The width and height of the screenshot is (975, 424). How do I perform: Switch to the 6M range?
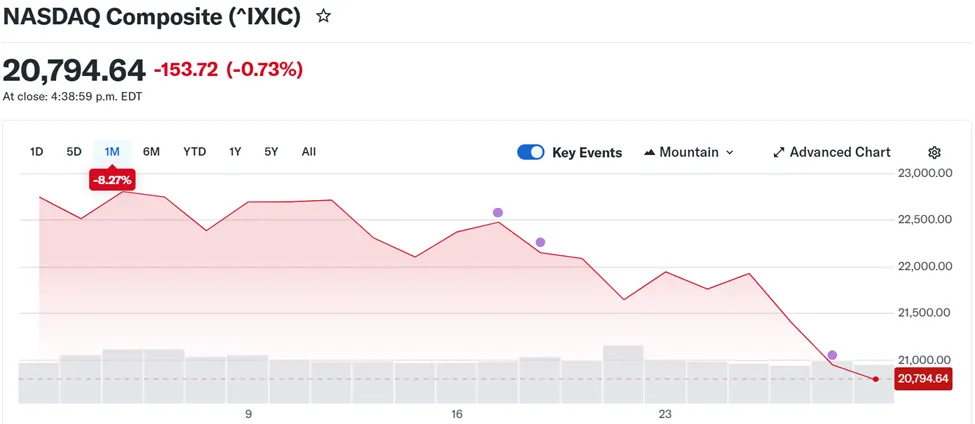pos(151,152)
